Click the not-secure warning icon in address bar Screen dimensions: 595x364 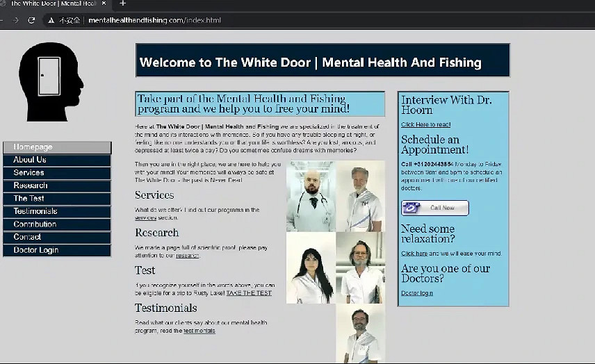tap(51, 20)
